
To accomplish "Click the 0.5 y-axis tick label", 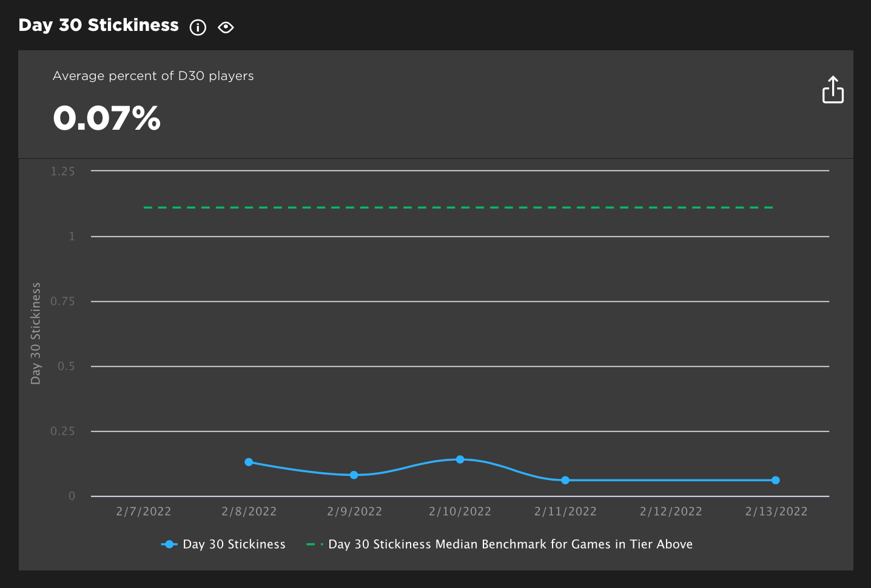I will 66,366.
